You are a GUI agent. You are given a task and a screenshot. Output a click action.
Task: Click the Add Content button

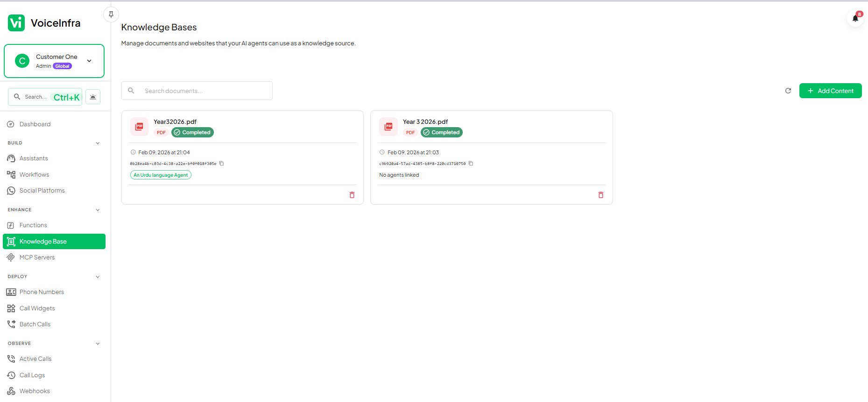click(x=830, y=91)
